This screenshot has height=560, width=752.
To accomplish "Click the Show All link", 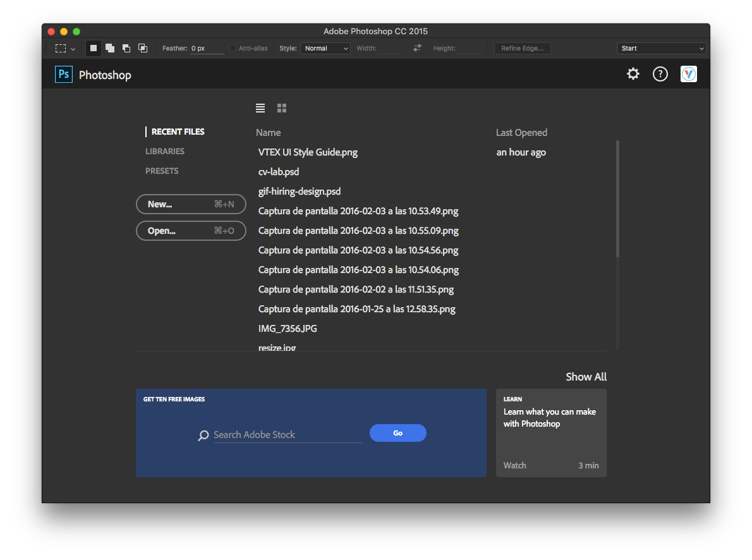I will (586, 377).
